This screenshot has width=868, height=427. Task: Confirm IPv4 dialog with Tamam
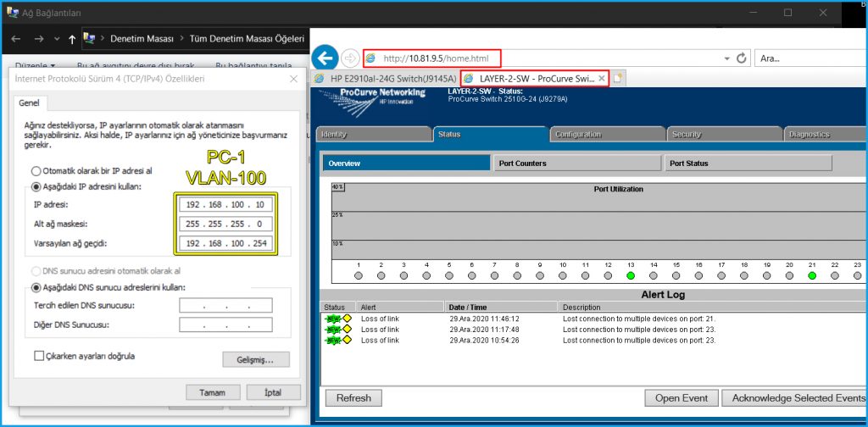coord(213,393)
